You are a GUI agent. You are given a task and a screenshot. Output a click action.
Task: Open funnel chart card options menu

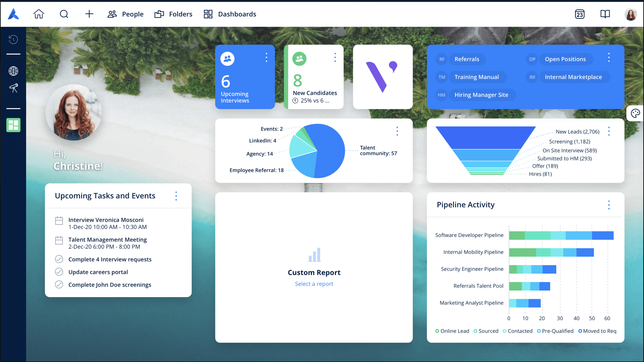[609, 131]
